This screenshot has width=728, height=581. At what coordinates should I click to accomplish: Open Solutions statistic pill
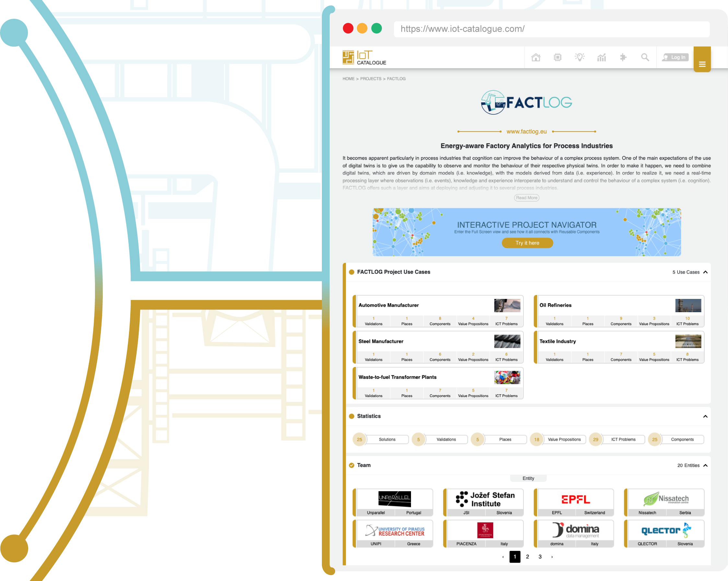381,439
